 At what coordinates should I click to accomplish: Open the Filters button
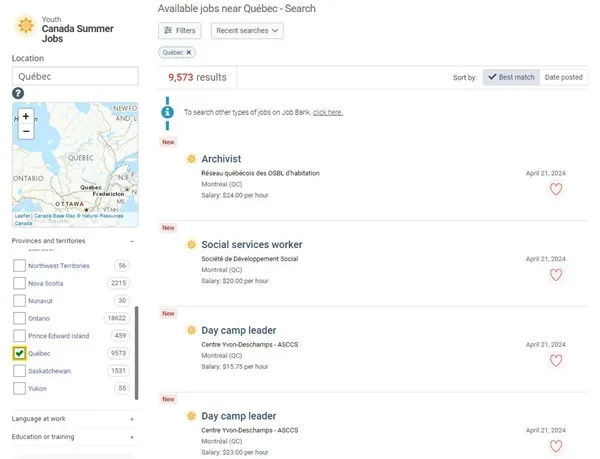tap(180, 31)
